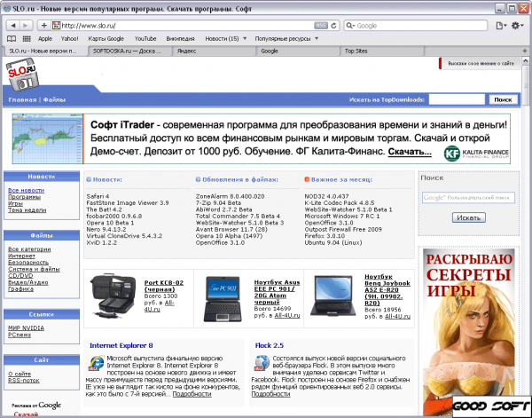This screenshot has width=532, height=418.
Task: Switch to the Яндекс tab
Action: (214, 51)
